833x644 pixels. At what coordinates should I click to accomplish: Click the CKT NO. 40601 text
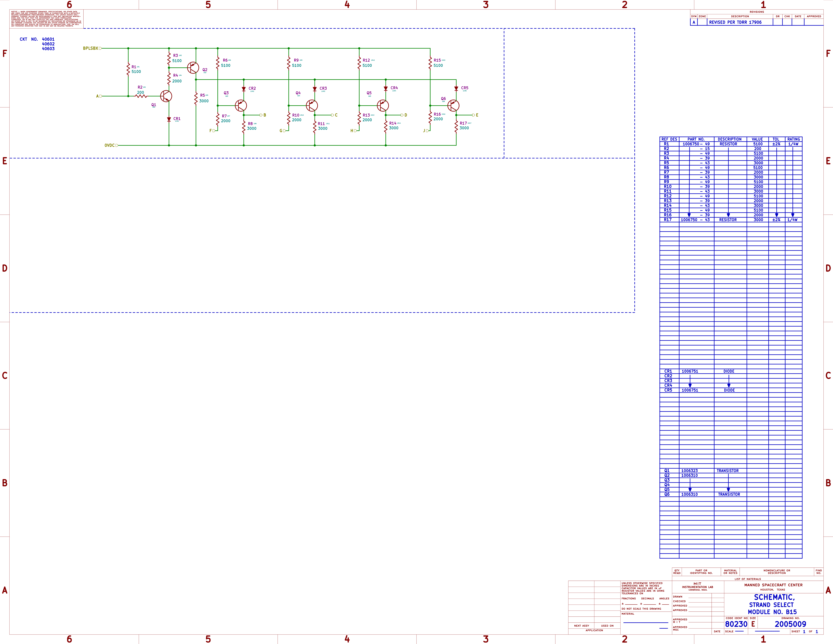[37, 39]
